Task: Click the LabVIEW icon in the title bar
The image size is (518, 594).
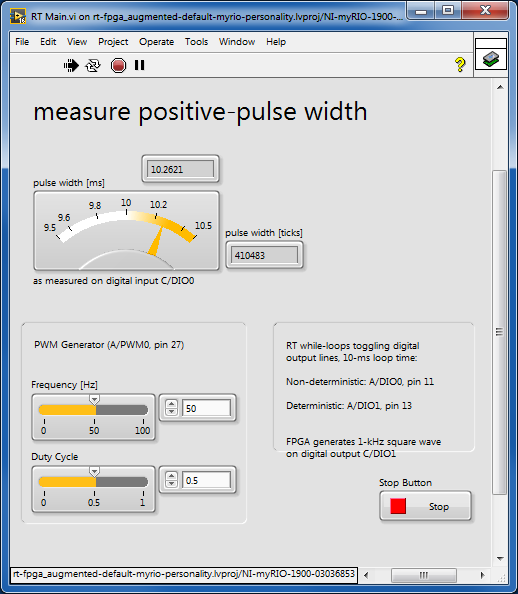Action: coord(18,16)
